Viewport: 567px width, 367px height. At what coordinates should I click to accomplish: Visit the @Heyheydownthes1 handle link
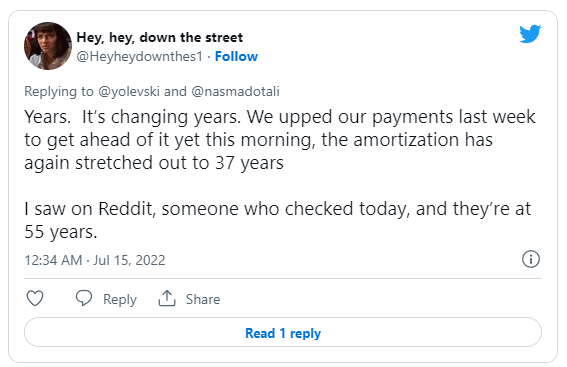pyautogui.click(x=140, y=56)
